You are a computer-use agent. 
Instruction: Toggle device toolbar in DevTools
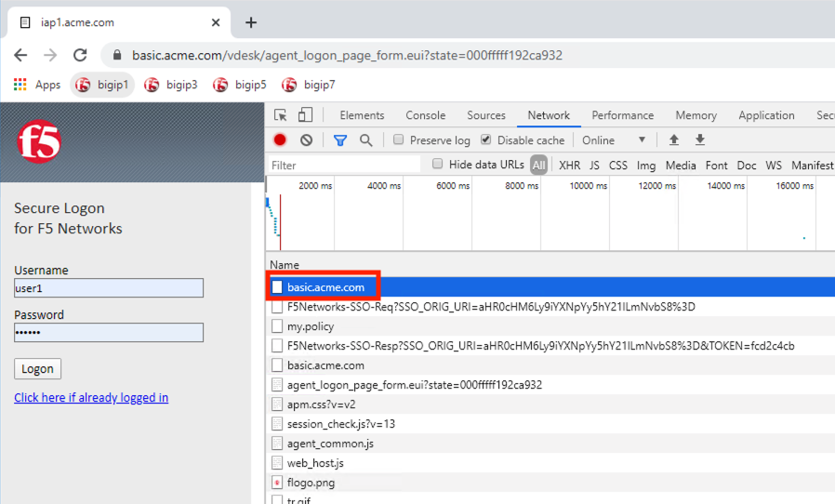pyautogui.click(x=305, y=115)
